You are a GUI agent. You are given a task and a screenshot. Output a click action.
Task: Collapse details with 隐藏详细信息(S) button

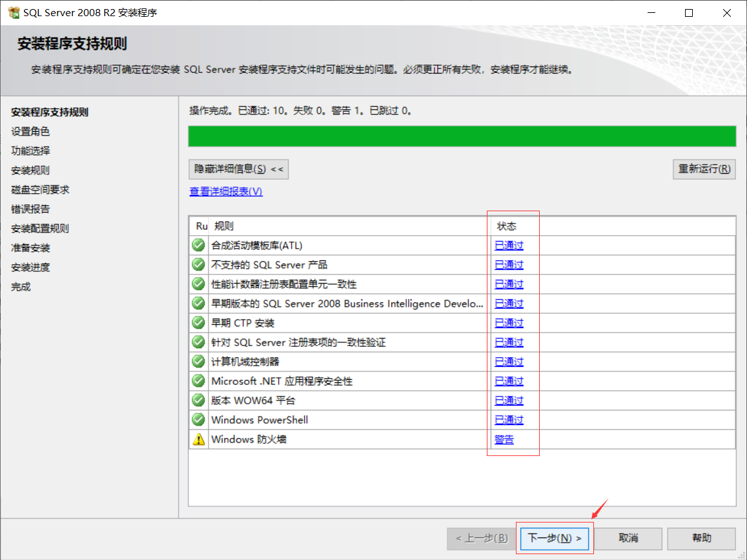pyautogui.click(x=239, y=169)
